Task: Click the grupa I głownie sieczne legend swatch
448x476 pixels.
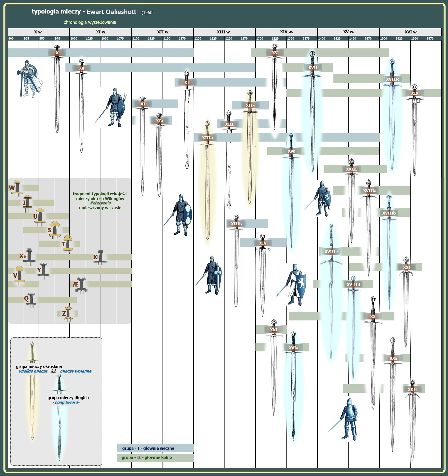Action: click(155, 448)
